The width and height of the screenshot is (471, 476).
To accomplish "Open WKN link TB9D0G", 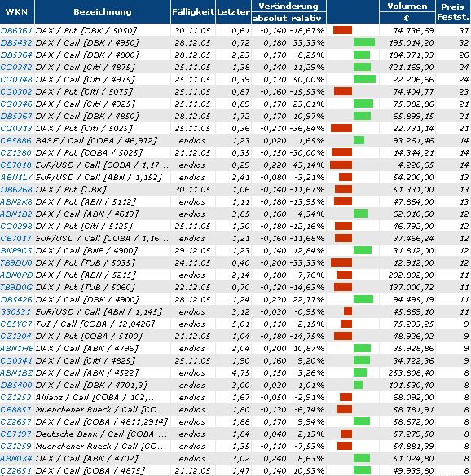I will point(16,287).
